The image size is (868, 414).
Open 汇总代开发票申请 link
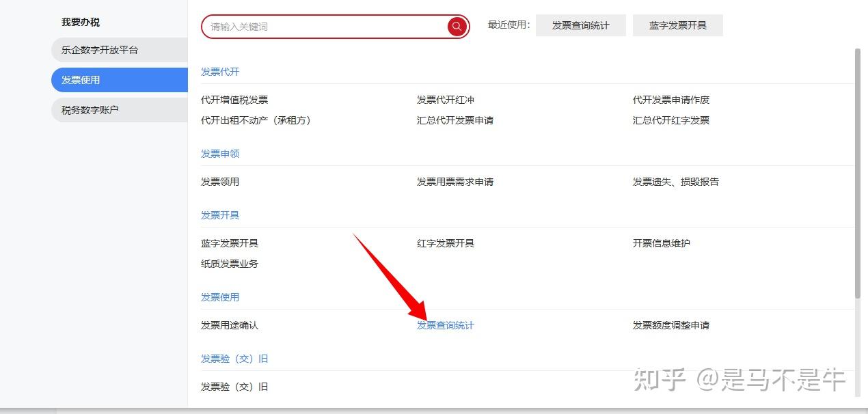tap(455, 120)
